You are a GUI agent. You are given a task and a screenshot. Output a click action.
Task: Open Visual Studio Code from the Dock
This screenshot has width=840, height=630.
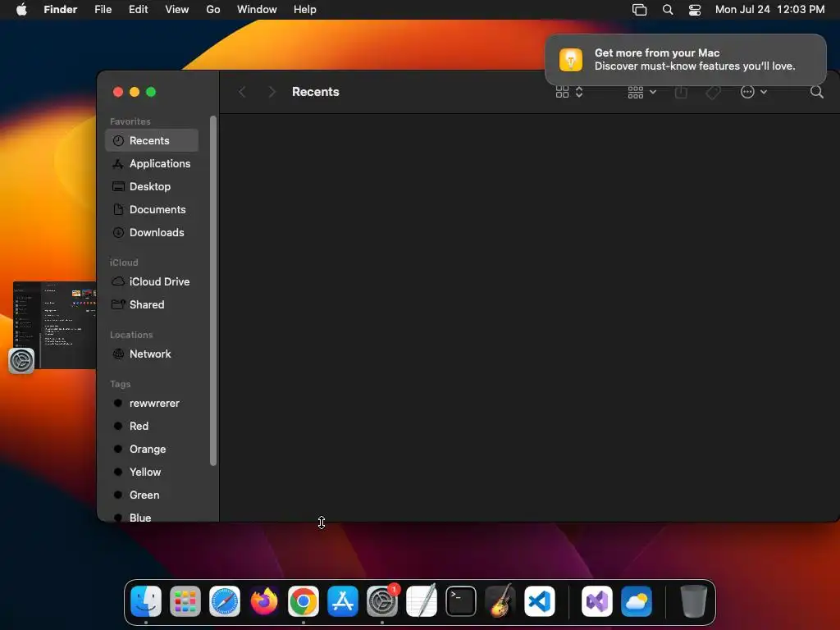pos(540,601)
